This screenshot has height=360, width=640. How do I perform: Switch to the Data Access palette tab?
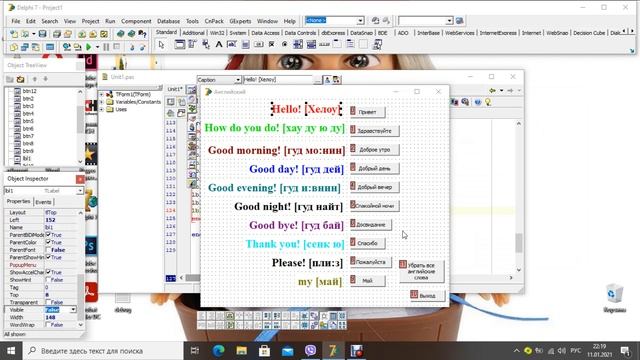[265, 33]
